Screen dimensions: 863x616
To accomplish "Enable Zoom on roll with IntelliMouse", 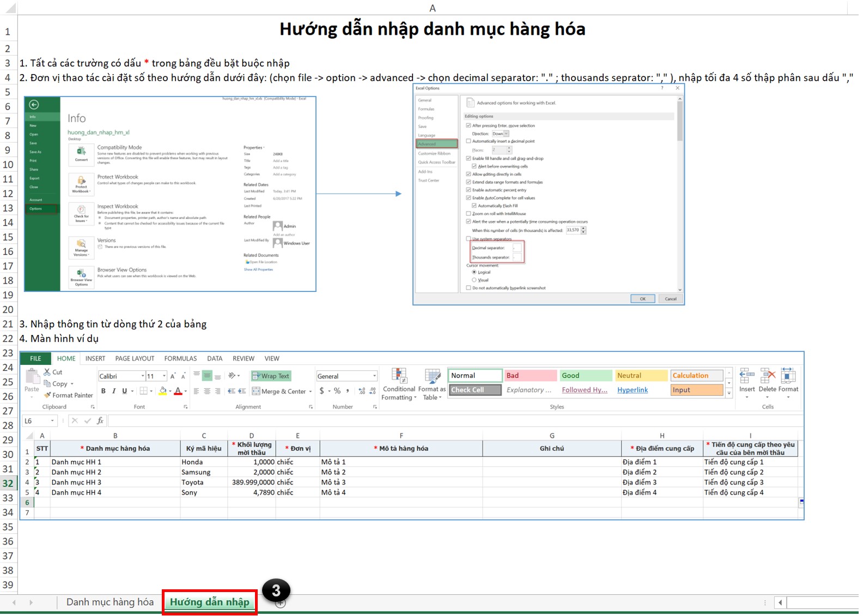I will [x=469, y=214].
